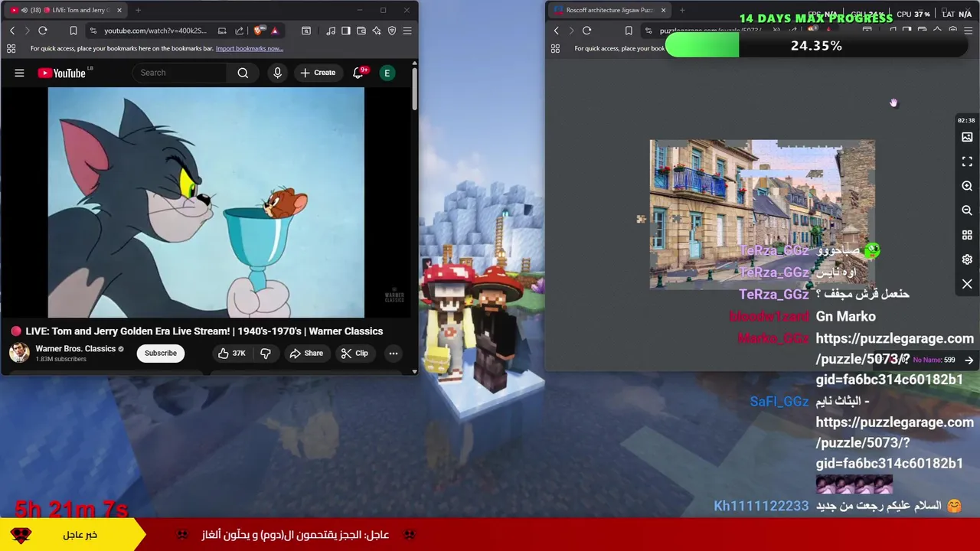980x551 pixels.
Task: Open the apps grid icon in YouTube browser's bookmarks bar
Action: (x=11, y=48)
